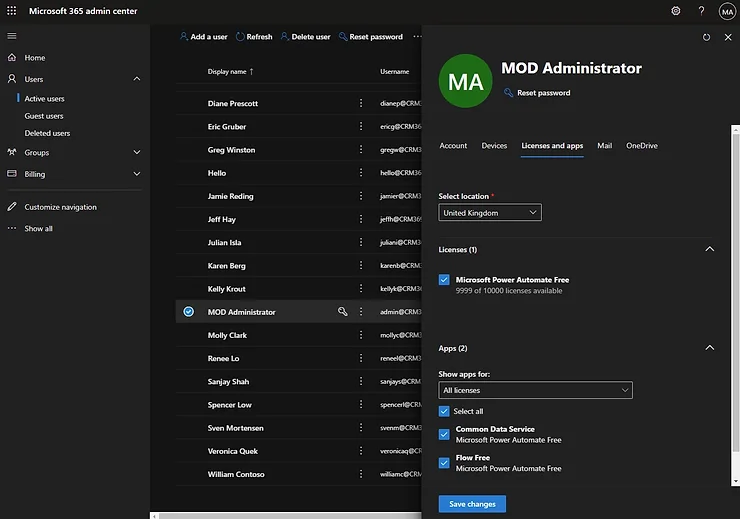Uncheck the Microsoft Power Automate Free license
Screen dimensions: 740x519
coord(444,280)
